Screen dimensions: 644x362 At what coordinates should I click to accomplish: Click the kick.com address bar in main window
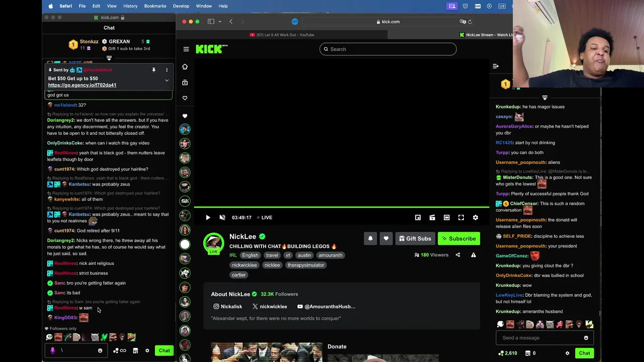[x=388, y=22]
